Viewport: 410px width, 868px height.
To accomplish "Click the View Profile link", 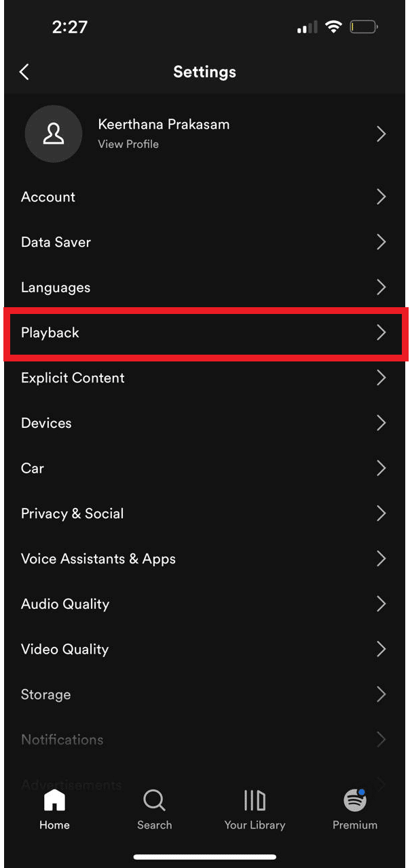I will [x=128, y=144].
